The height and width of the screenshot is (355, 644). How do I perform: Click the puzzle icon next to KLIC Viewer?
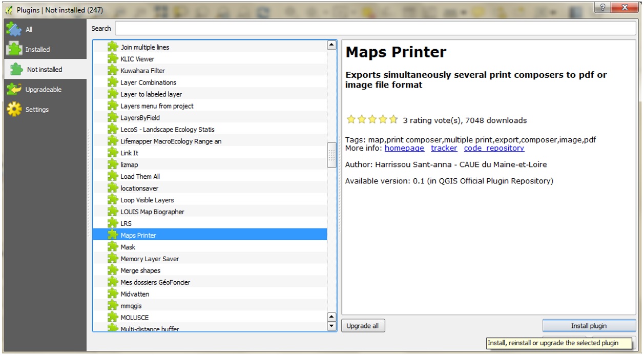point(113,59)
